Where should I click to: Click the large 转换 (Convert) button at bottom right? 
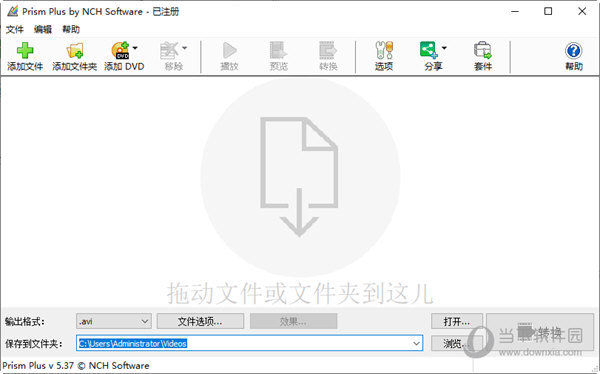[540, 332]
